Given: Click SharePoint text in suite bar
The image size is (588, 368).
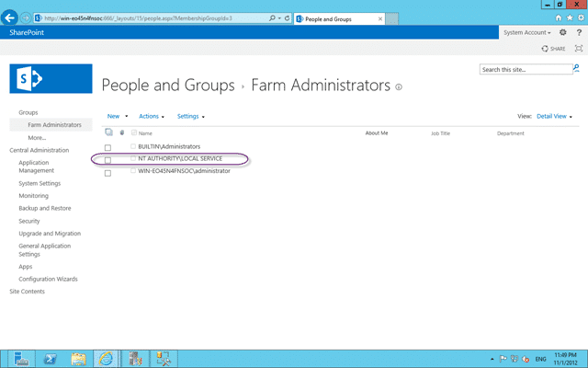Looking at the screenshot, I should coord(27,32).
